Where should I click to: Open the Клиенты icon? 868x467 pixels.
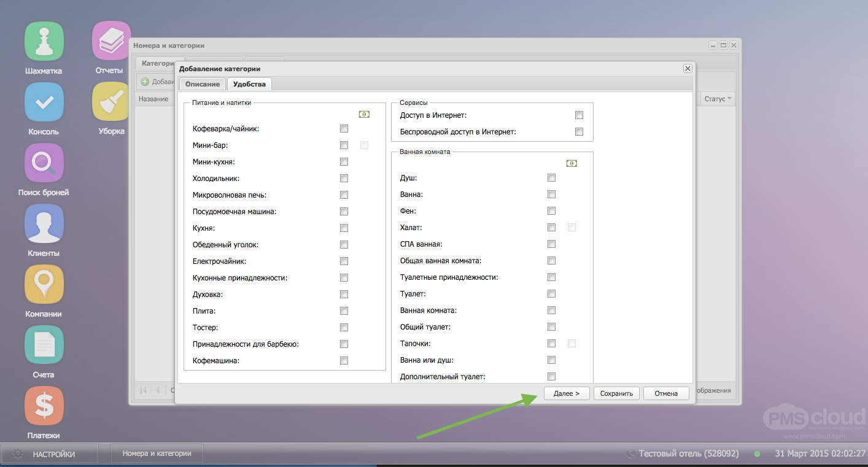point(44,223)
